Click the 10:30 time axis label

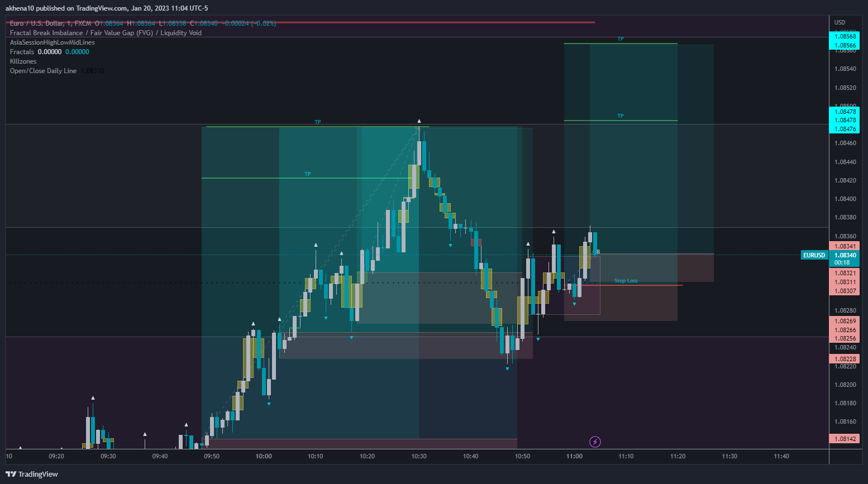(x=419, y=456)
